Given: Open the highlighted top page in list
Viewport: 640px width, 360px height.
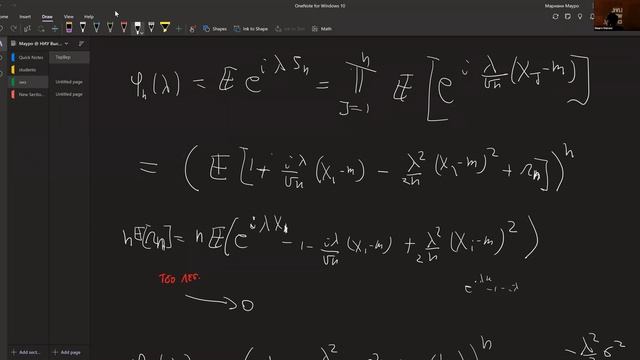Looking at the screenshot, I should 69,58.
